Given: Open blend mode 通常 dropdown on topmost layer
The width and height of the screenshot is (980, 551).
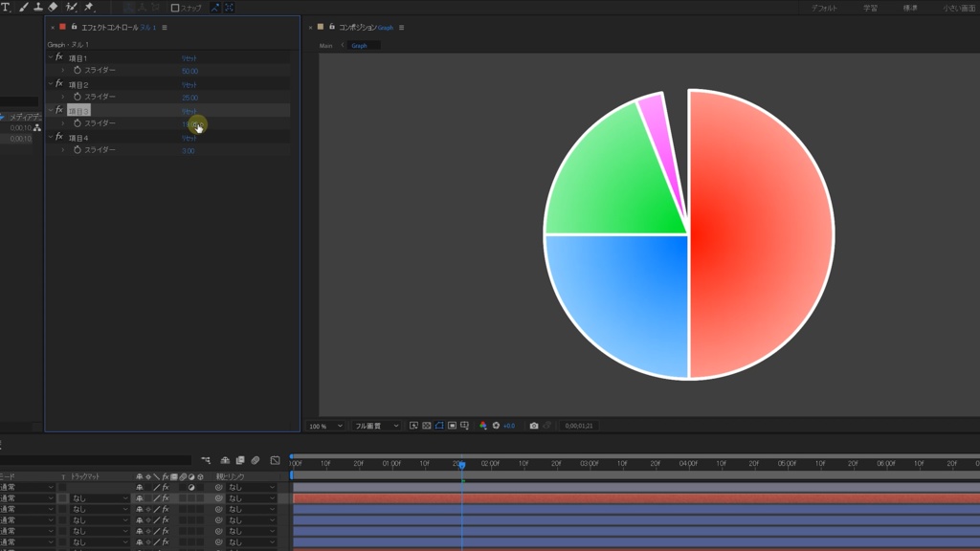Looking at the screenshot, I should pos(27,487).
